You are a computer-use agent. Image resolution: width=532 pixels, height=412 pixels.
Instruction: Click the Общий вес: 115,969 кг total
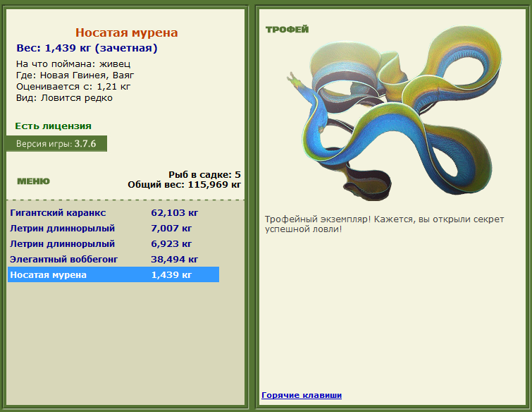pos(184,185)
